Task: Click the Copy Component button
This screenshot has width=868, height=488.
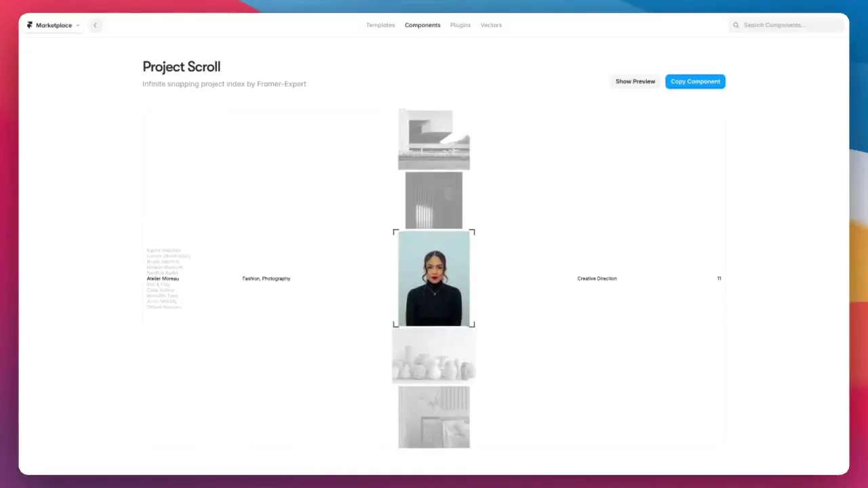Action: pos(695,81)
